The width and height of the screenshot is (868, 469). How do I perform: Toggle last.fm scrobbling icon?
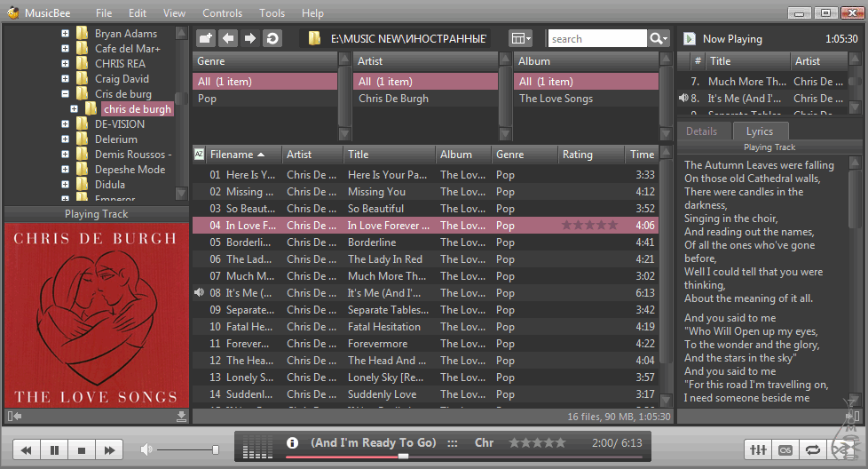tap(785, 449)
